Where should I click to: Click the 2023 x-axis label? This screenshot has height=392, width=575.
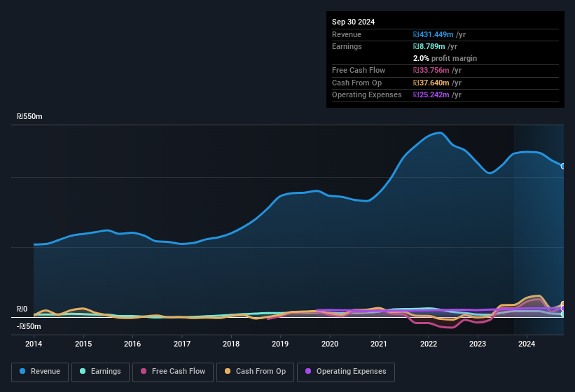click(x=478, y=344)
